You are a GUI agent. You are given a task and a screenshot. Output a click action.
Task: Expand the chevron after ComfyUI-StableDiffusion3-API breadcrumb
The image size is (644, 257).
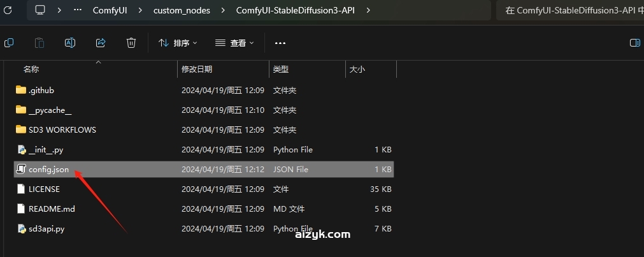368,10
